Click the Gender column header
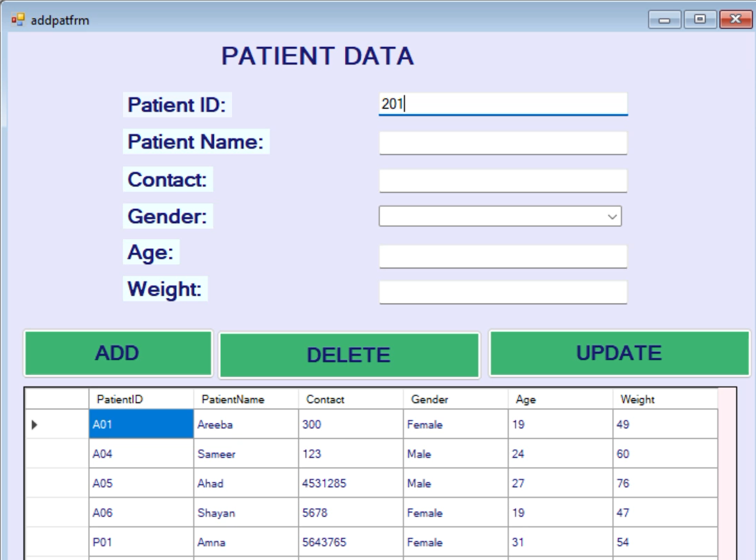This screenshot has width=756, height=560. (456, 399)
